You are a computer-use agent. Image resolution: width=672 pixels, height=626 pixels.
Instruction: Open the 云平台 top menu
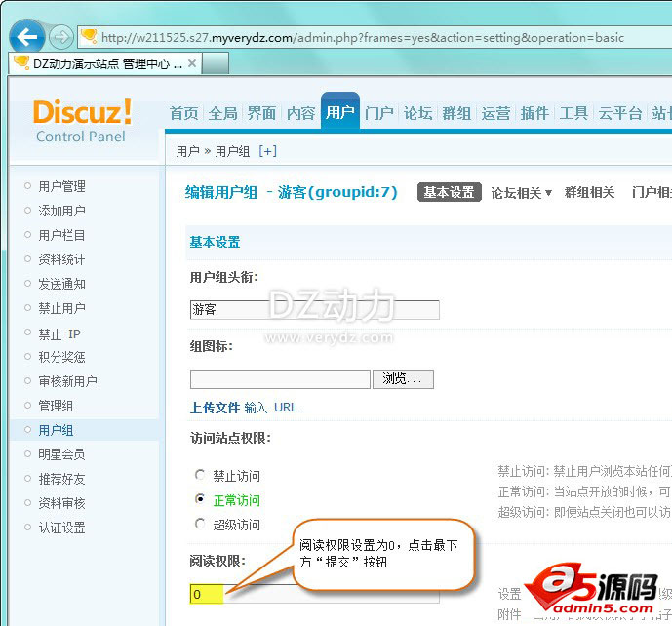pyautogui.click(x=620, y=113)
